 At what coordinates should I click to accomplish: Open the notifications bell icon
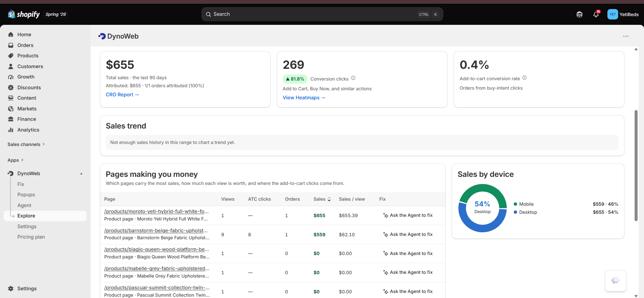pos(596,14)
